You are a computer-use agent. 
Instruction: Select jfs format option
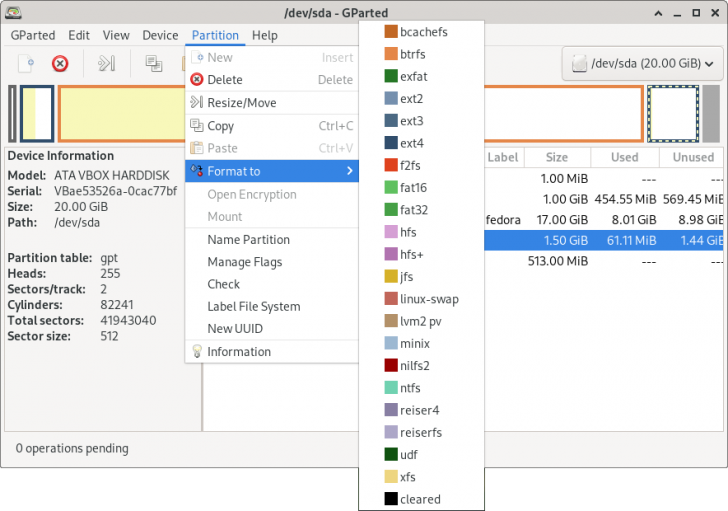tap(422, 277)
